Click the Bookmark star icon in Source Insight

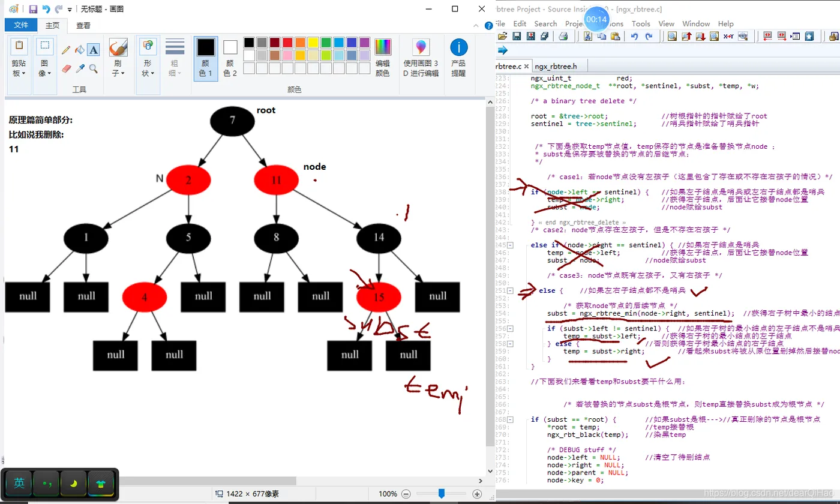[809, 36]
